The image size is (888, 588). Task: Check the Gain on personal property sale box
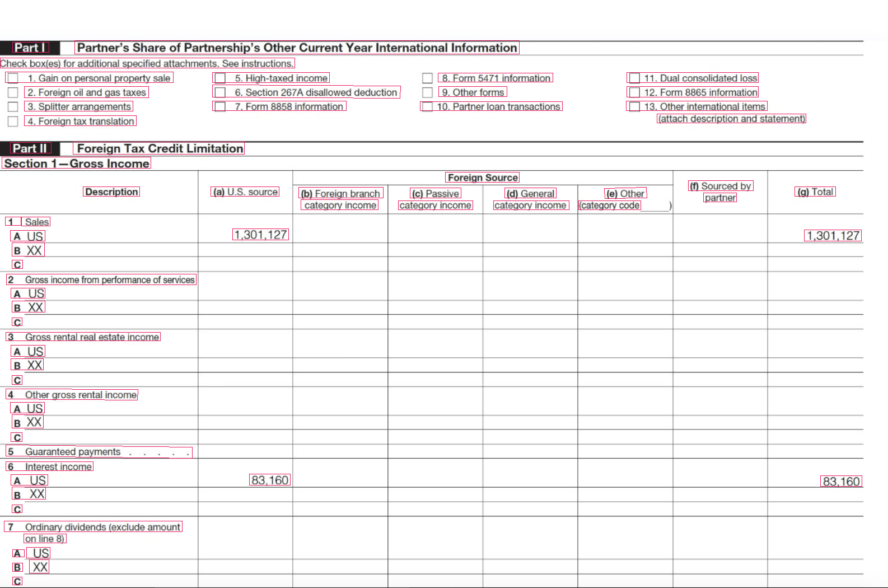pos(12,78)
